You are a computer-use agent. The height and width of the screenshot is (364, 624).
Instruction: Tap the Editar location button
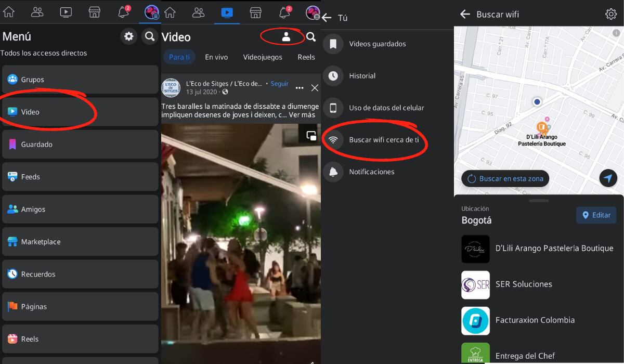tap(596, 215)
